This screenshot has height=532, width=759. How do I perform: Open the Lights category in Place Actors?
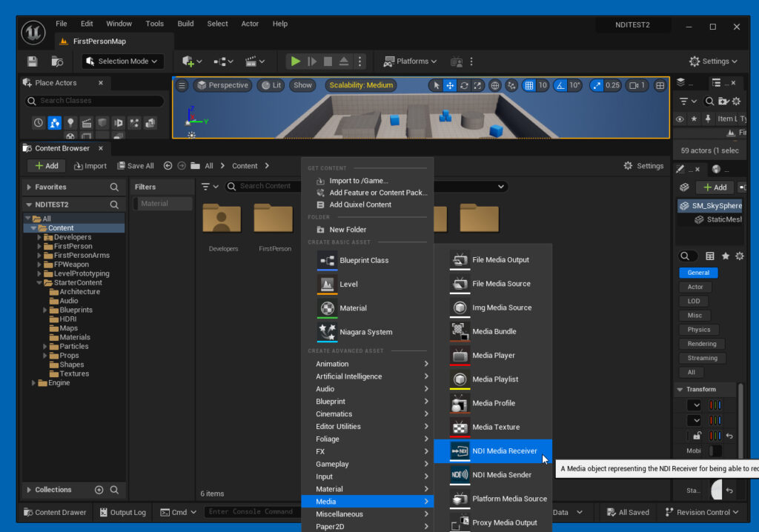point(70,123)
